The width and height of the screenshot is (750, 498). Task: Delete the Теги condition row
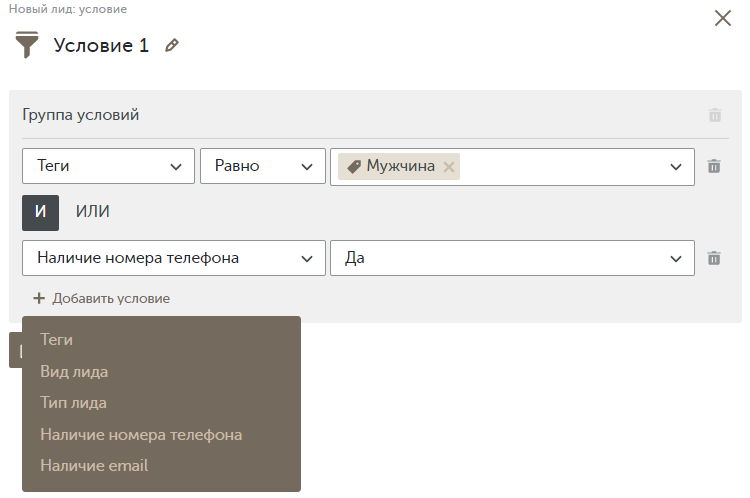pos(714,166)
